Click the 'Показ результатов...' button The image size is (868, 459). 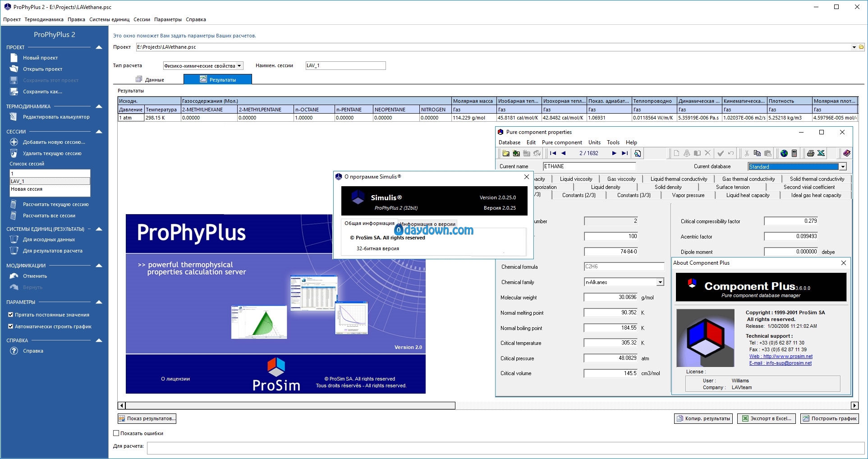click(147, 419)
